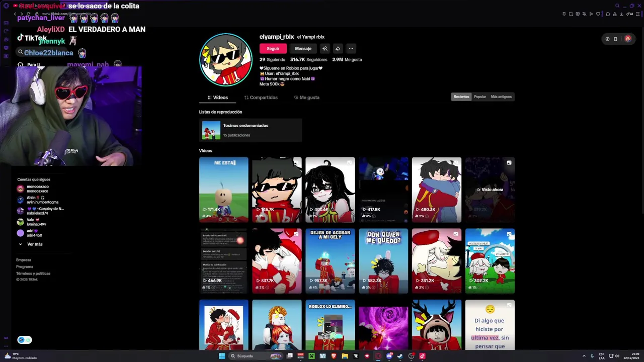The height and width of the screenshot is (362, 644).
Task: Open Discord from the taskbar
Action: tap(389, 356)
